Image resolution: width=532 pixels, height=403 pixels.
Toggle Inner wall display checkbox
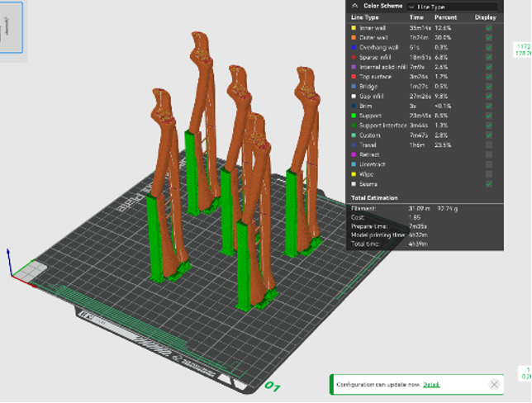pos(489,28)
